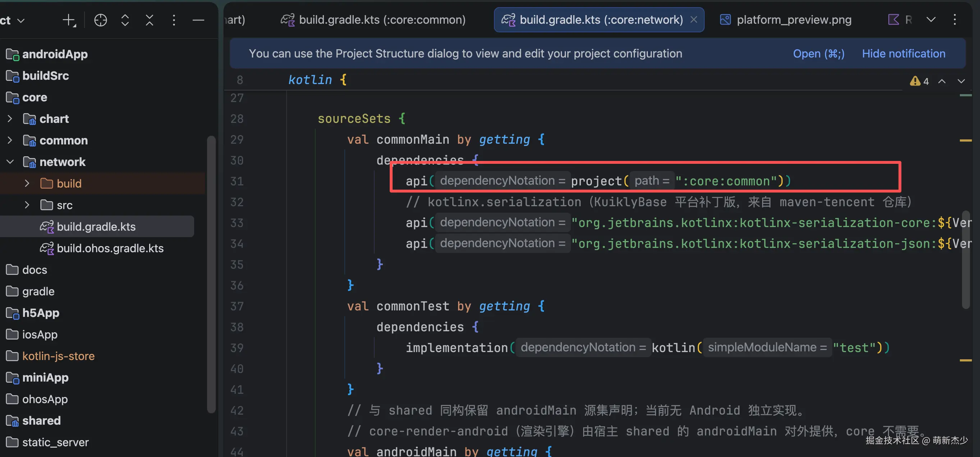This screenshot has width=980, height=457.
Task: Expand the build folder under network
Action: click(27, 184)
